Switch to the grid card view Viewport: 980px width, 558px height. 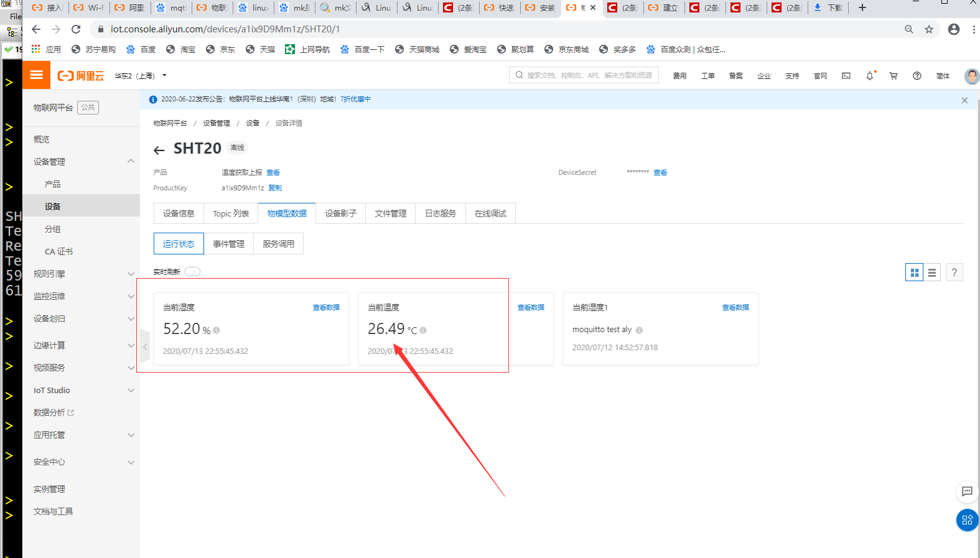(914, 272)
